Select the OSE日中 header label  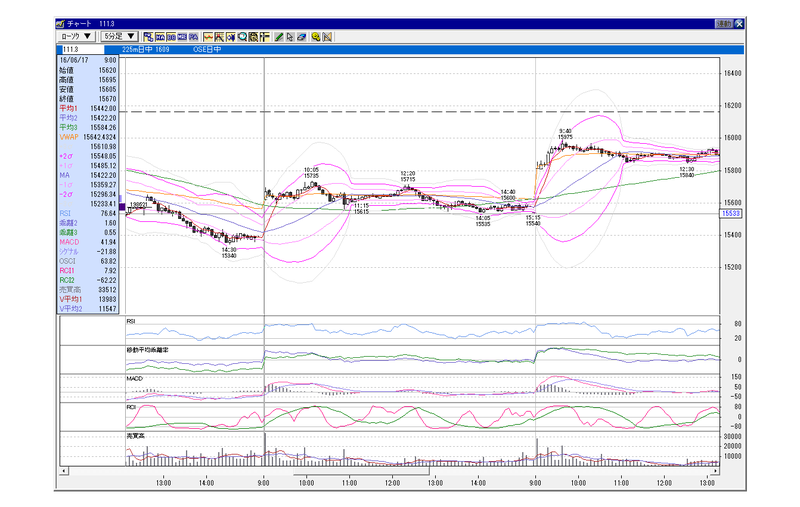[207, 49]
